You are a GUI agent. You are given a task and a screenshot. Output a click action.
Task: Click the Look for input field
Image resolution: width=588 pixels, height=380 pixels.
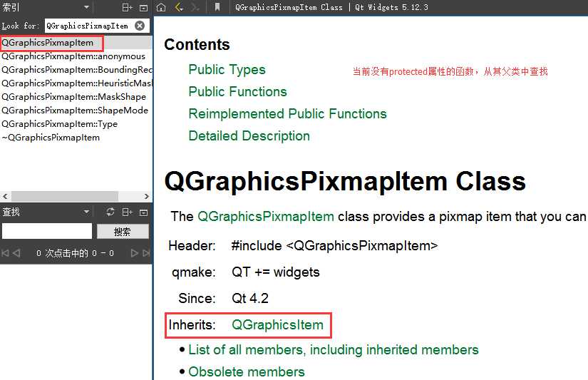[89, 26]
